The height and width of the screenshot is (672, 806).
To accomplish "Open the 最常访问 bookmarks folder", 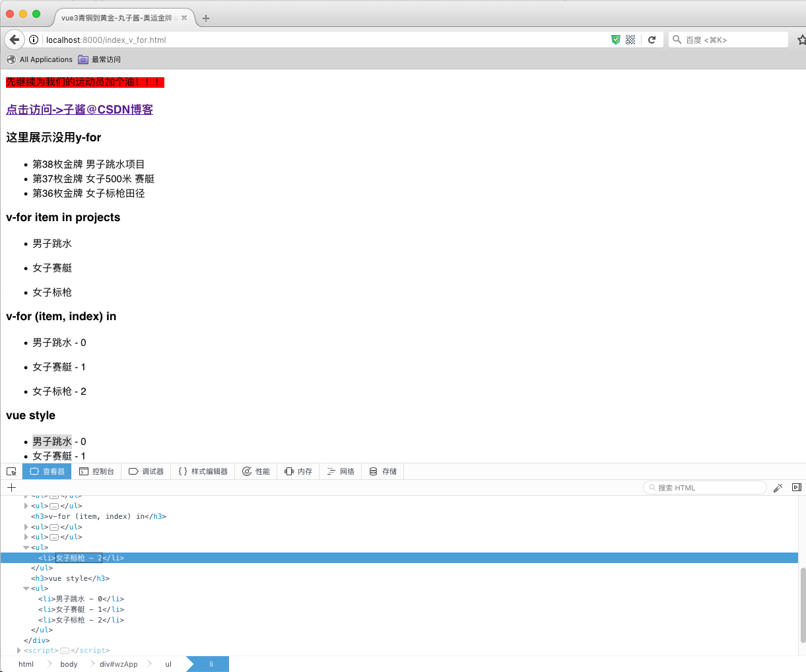I will tap(100, 59).
